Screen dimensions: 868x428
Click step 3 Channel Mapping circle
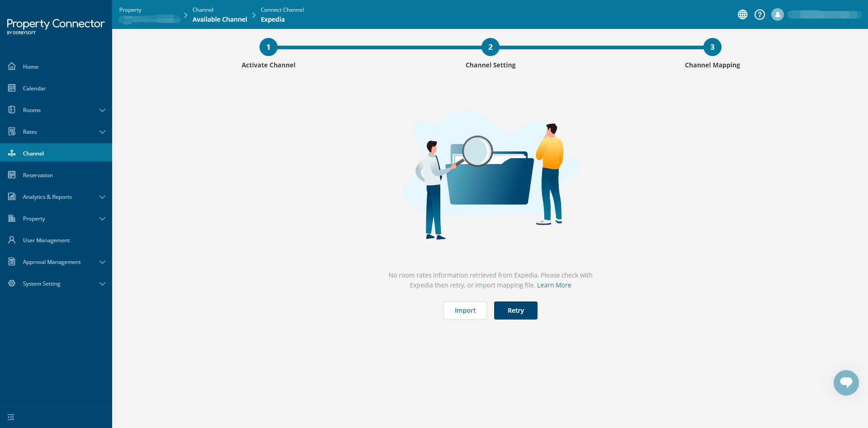pyautogui.click(x=712, y=47)
